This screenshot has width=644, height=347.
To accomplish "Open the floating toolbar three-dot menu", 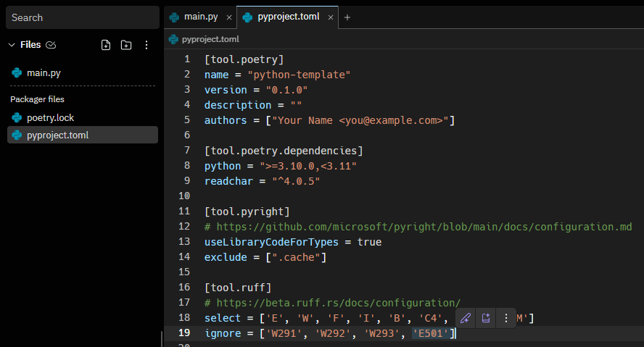I will (506, 318).
